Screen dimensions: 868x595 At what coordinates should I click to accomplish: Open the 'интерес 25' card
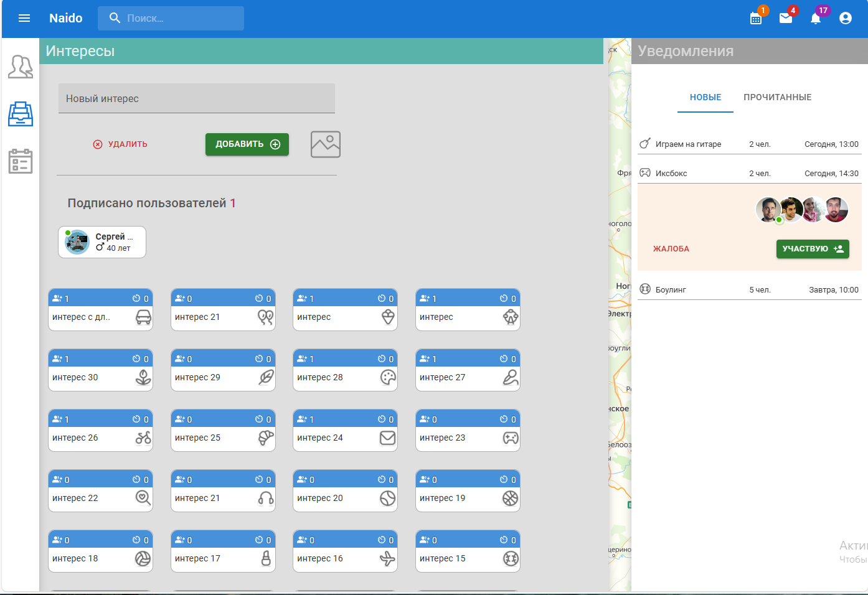click(223, 431)
